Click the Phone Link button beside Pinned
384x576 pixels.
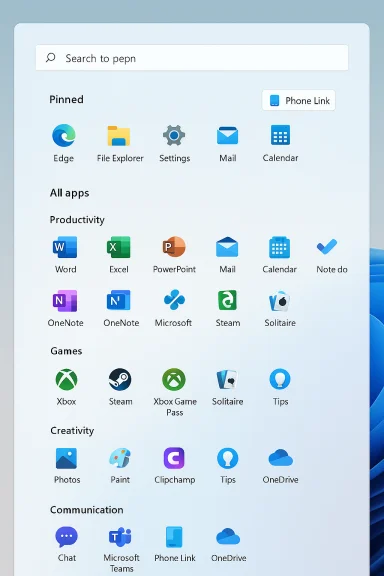[x=298, y=100]
